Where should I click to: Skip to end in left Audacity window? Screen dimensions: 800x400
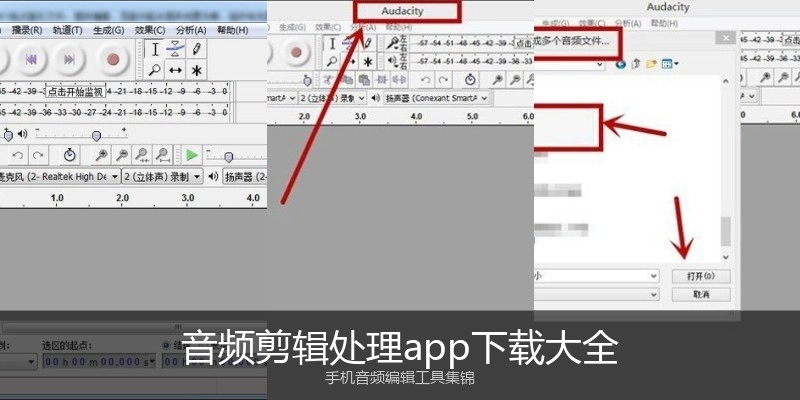[70, 60]
